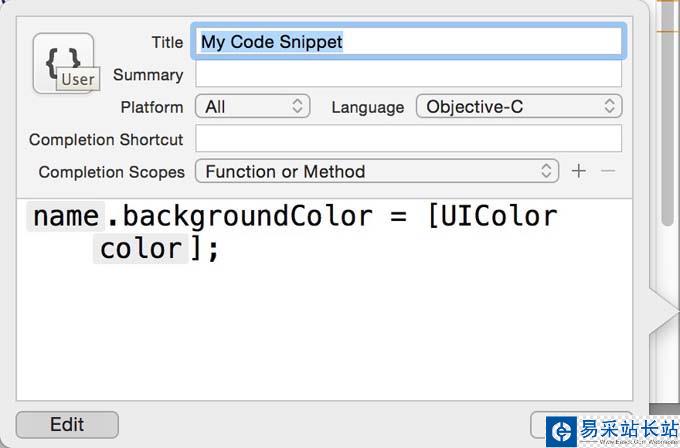Viewport: 680px width, 448px height.
Task: Select the name placeholder token in code
Action: click(66, 216)
